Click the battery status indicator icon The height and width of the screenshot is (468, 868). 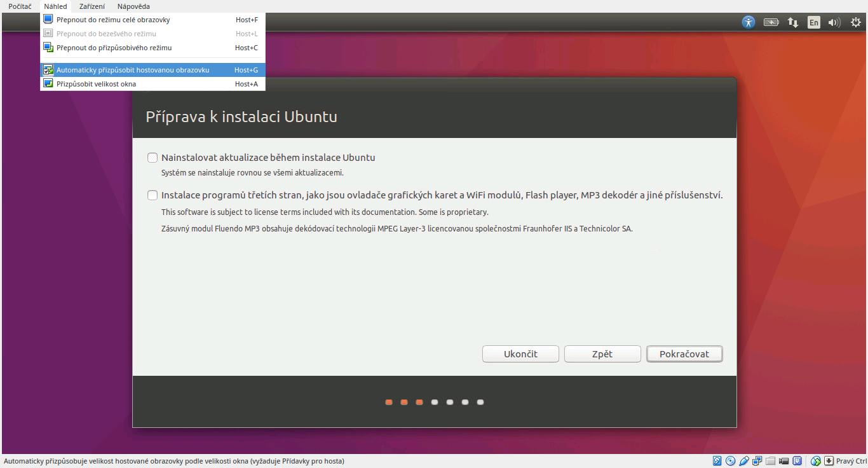point(771,22)
